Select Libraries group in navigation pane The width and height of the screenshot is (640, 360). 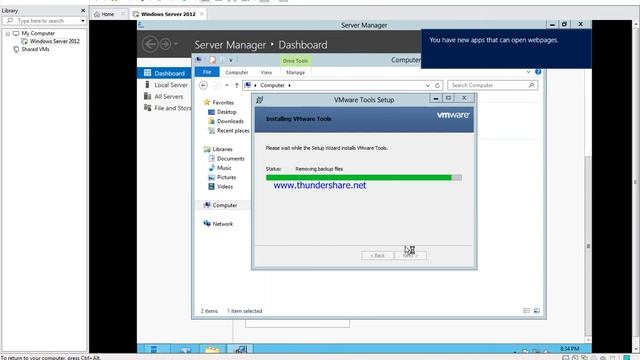218,149
